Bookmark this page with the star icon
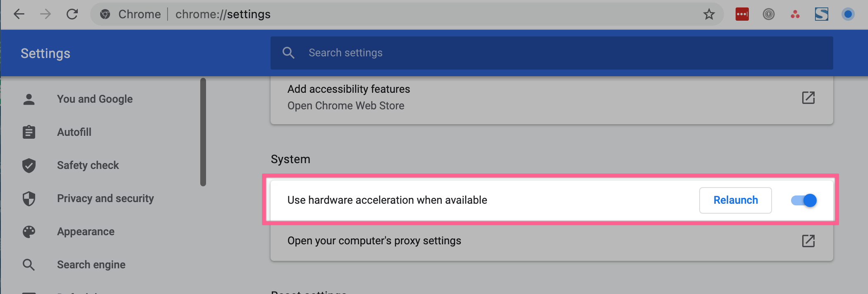The width and height of the screenshot is (868, 294). (709, 14)
